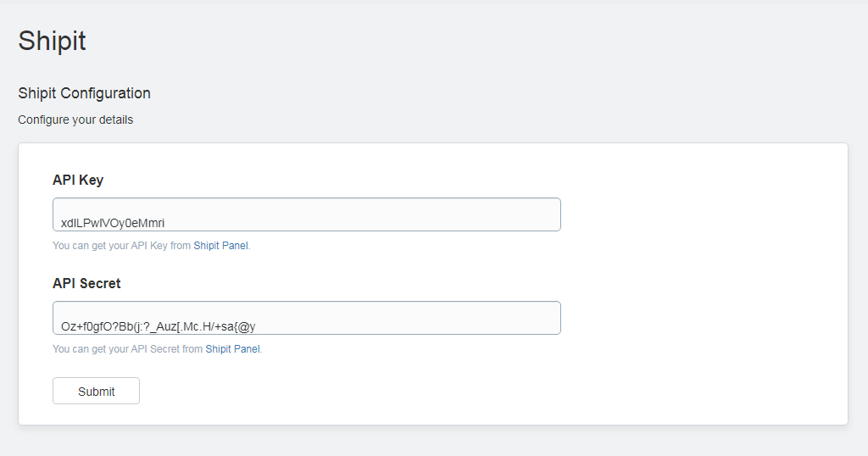Click empty space in the API Key box
The width and height of the screenshot is (868, 456).
pyautogui.click(x=387, y=214)
